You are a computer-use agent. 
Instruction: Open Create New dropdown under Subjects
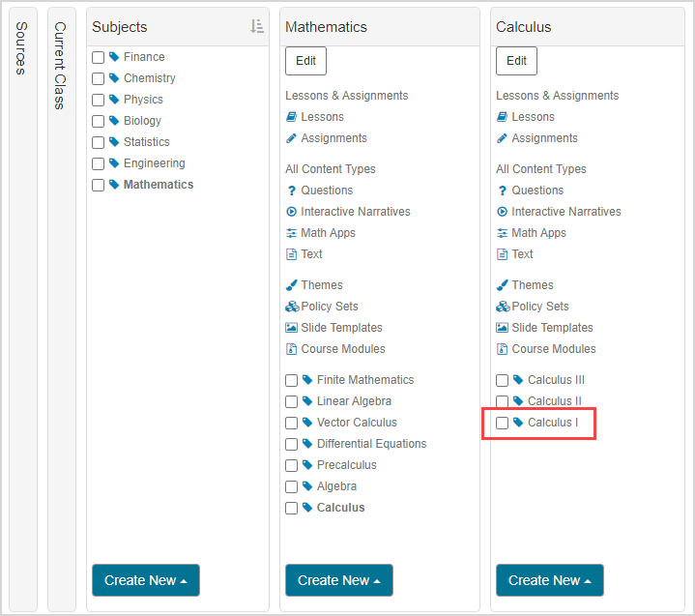(x=145, y=580)
